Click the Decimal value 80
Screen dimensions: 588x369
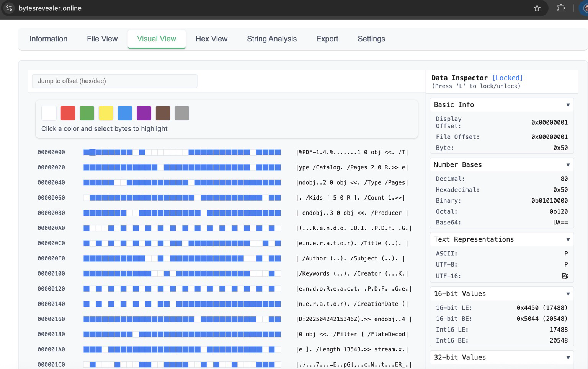[564, 179]
